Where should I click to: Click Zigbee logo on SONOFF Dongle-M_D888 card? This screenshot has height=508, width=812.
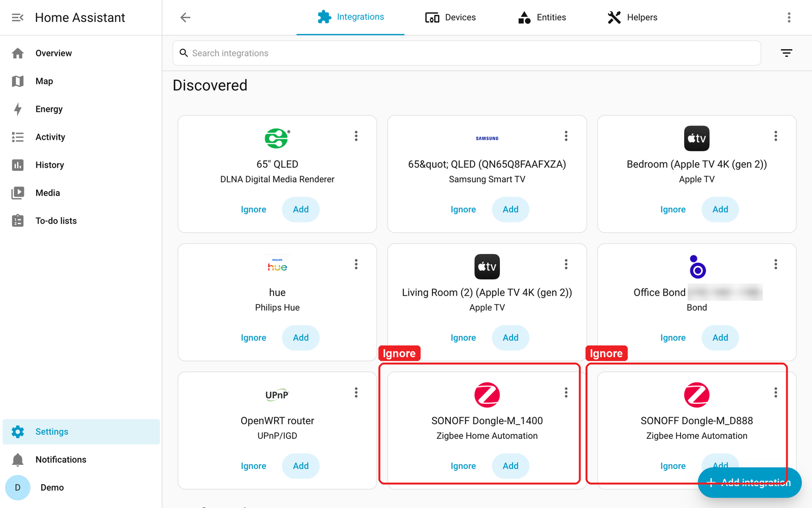point(697,395)
